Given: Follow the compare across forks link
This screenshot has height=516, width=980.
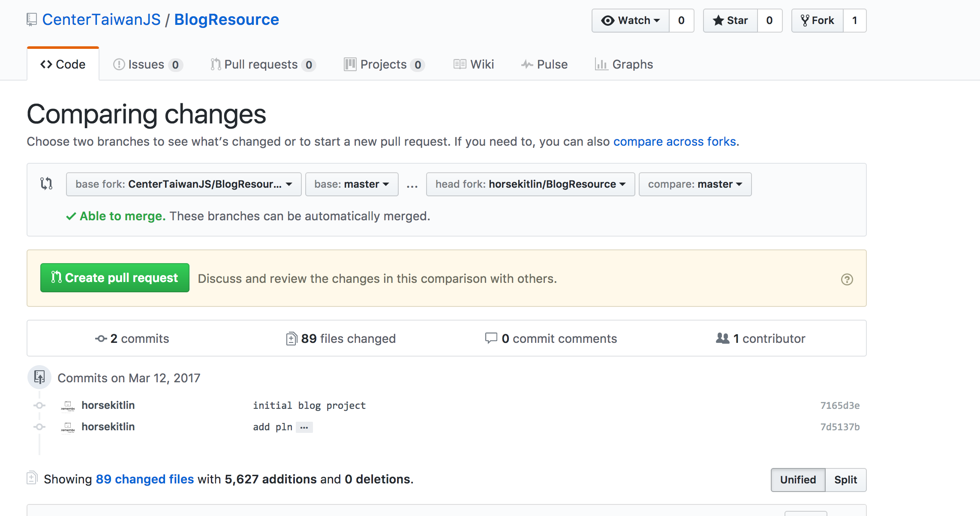Looking at the screenshot, I should coord(676,141).
